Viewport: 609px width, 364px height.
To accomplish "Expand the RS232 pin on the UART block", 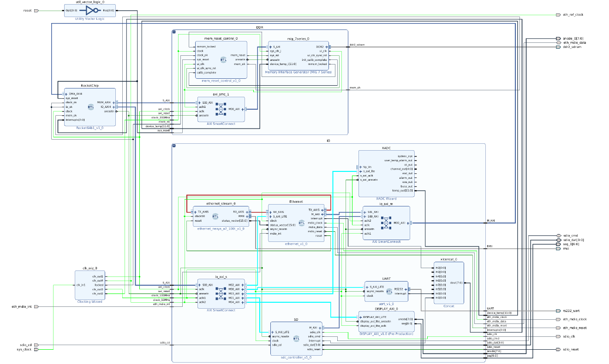I will [x=406, y=289].
